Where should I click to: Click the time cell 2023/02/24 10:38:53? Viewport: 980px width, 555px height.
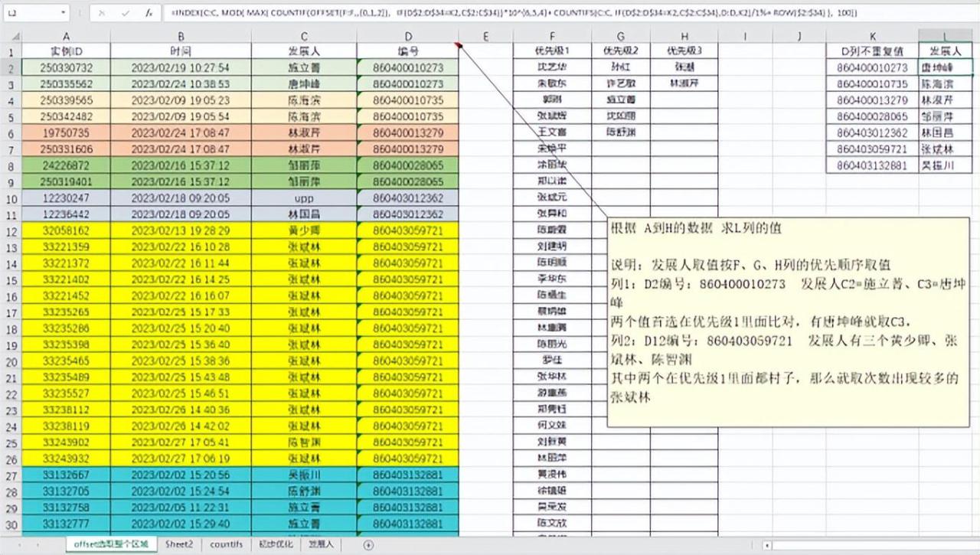[x=181, y=84]
